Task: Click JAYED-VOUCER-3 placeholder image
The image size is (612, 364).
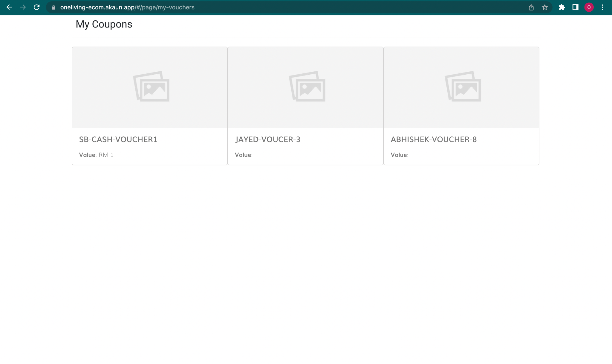Action: (x=307, y=87)
